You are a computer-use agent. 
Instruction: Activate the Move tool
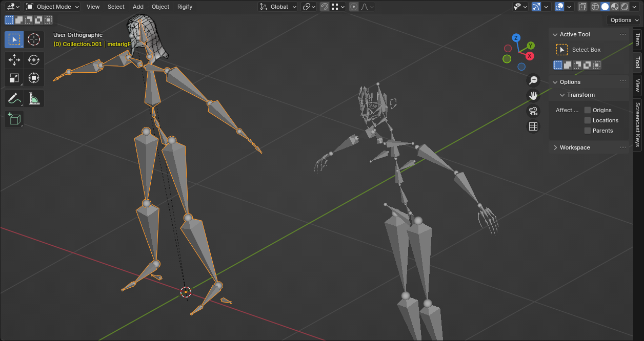point(14,60)
